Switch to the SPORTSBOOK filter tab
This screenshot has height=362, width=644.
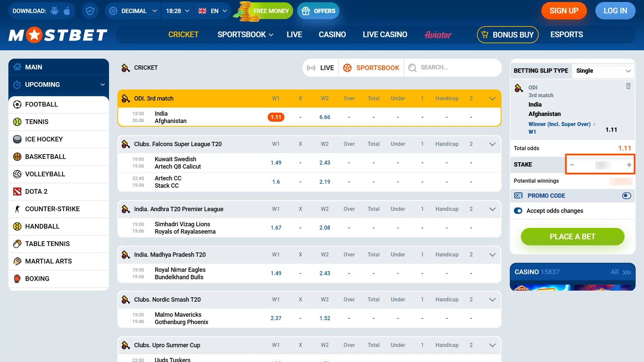pyautogui.click(x=371, y=68)
